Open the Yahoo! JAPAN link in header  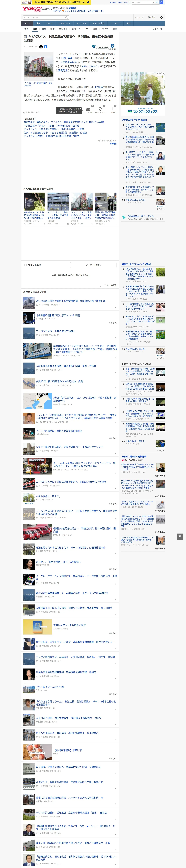(x=116, y=2)
